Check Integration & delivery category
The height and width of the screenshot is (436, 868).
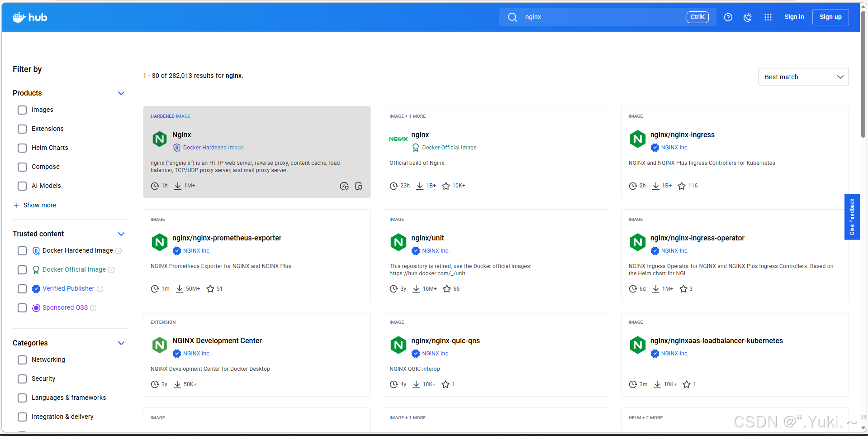pyautogui.click(x=22, y=417)
